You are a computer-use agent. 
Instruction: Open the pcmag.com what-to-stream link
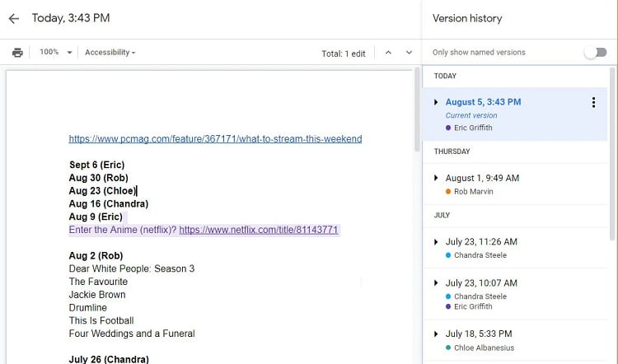tap(215, 139)
